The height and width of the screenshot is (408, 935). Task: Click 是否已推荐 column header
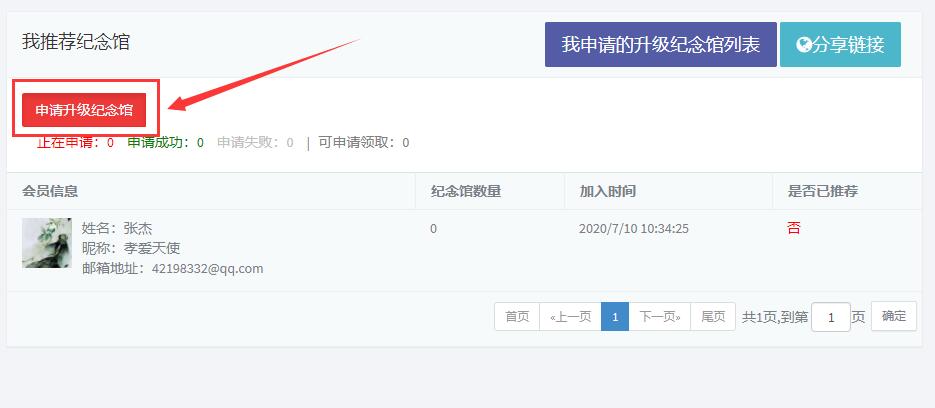click(x=823, y=191)
